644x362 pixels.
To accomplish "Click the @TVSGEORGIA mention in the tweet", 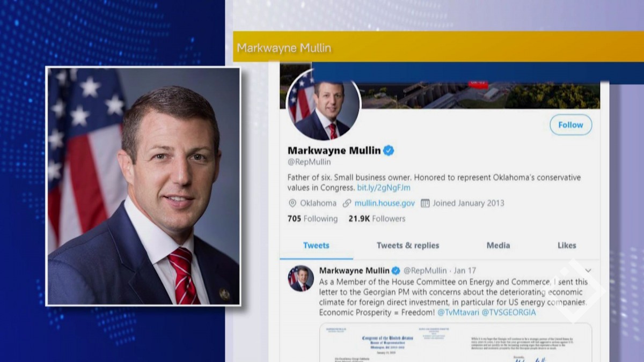I will 509,312.
